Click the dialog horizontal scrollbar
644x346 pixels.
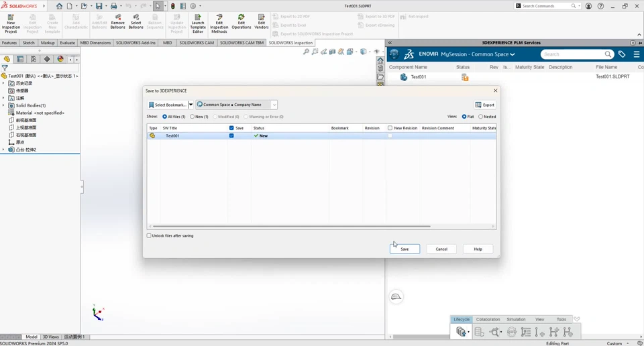click(292, 226)
